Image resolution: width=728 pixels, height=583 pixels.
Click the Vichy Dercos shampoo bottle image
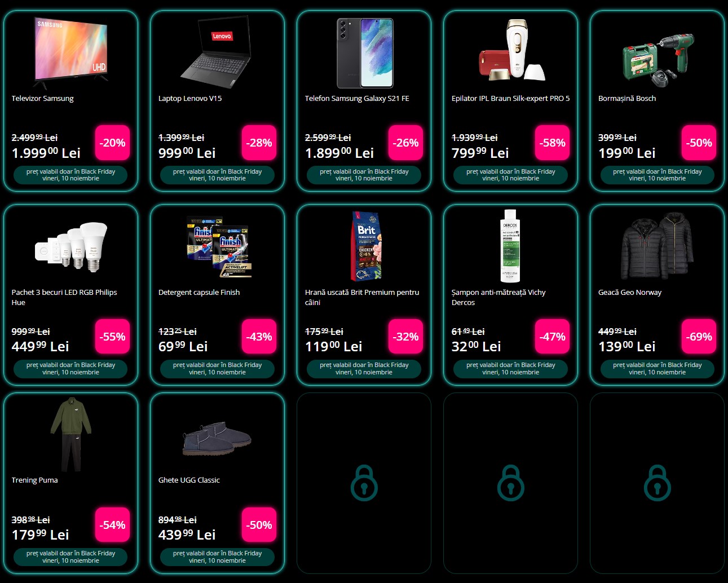pos(510,246)
